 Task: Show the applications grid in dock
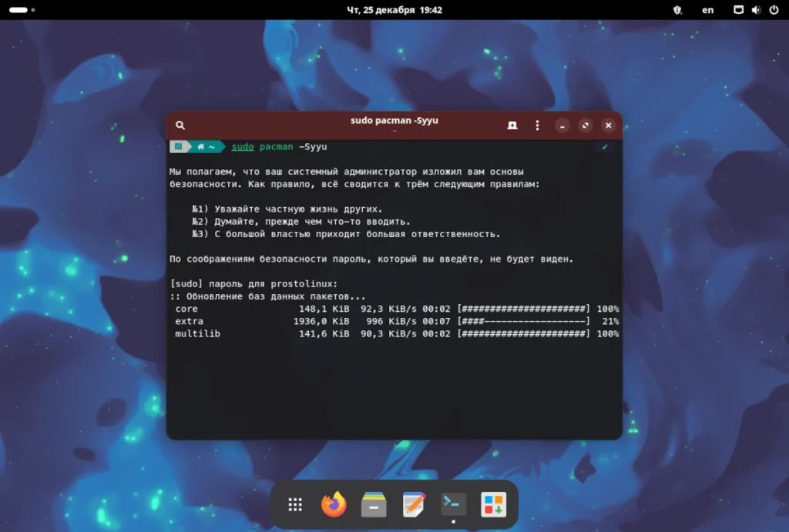click(295, 504)
